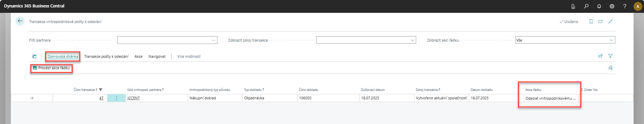The image size is (644, 124).
Task: Select Zúčtovací datum 18.07.2025 cell
Action: 387,98
